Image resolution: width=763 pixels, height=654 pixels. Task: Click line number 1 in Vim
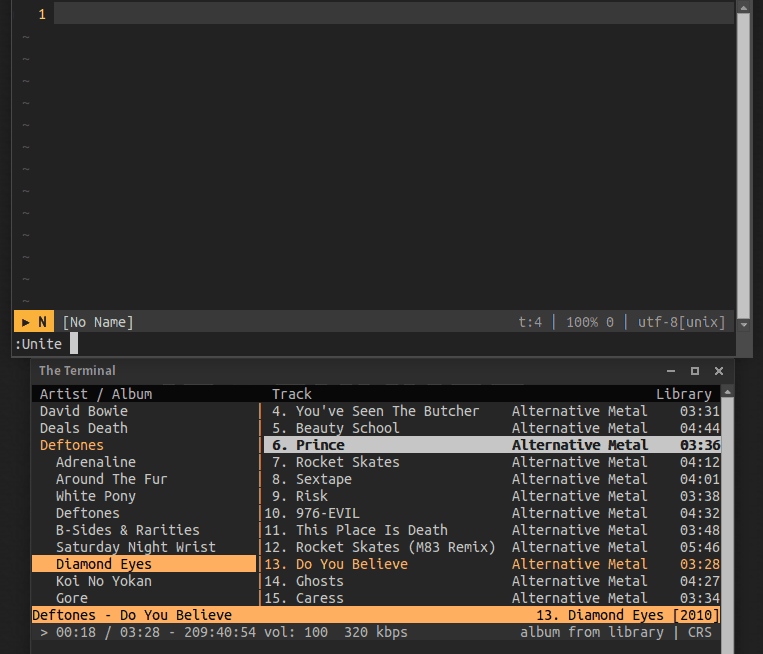click(x=42, y=14)
